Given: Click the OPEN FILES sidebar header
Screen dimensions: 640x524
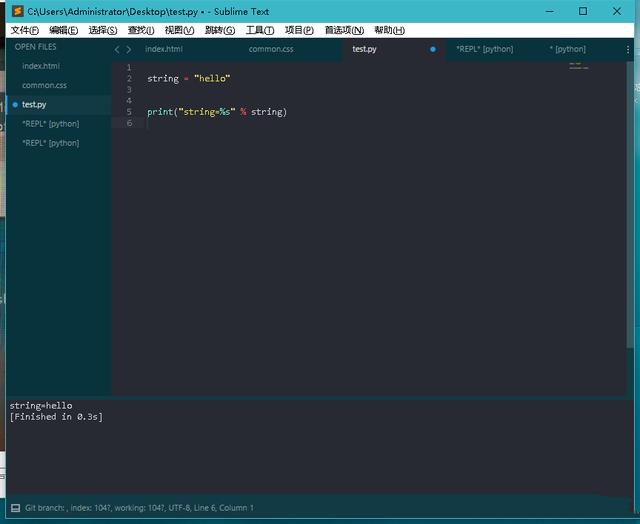Looking at the screenshot, I should point(36,47).
